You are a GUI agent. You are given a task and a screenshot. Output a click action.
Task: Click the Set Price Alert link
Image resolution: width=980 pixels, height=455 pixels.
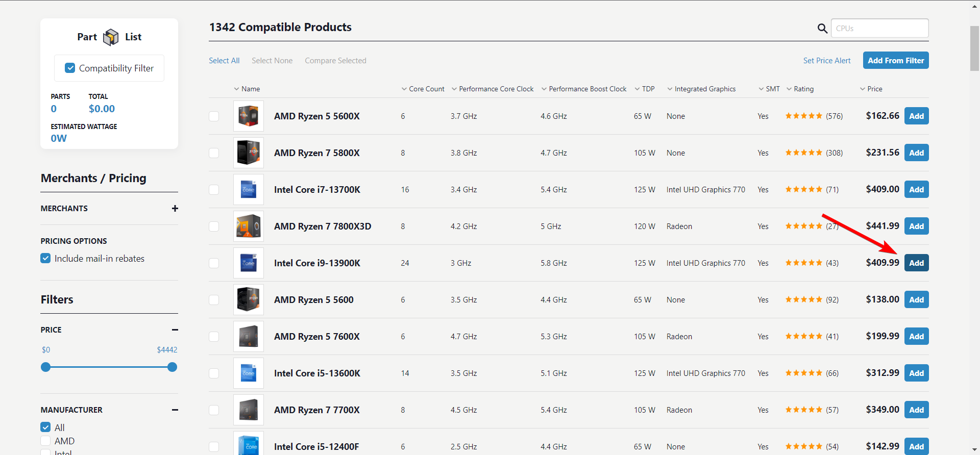827,61
